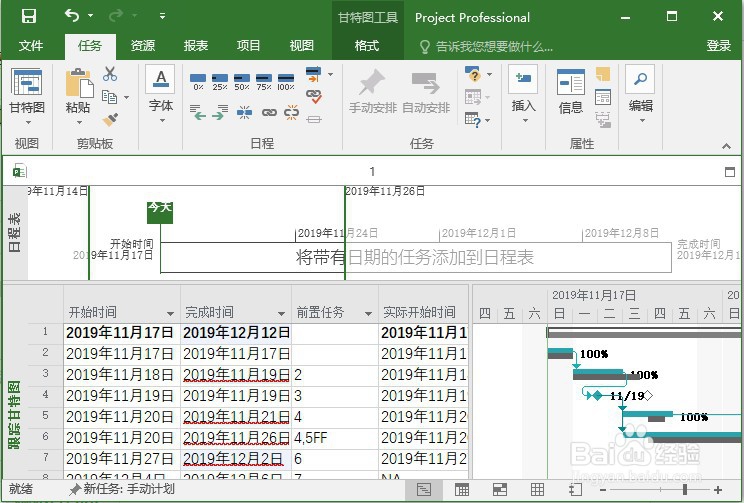Mark task 75% complete
The width and height of the screenshot is (744, 503).
click(264, 82)
